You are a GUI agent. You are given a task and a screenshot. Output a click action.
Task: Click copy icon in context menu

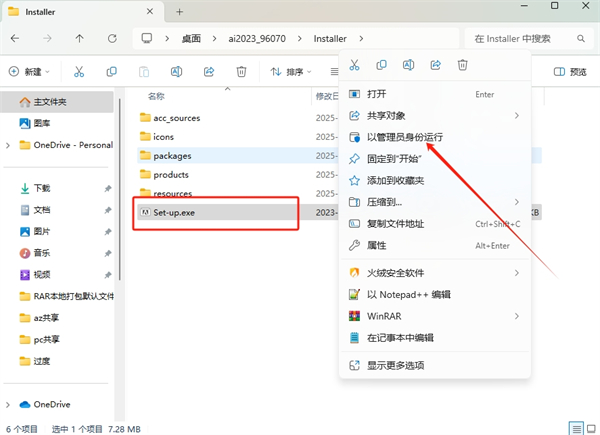(x=381, y=65)
